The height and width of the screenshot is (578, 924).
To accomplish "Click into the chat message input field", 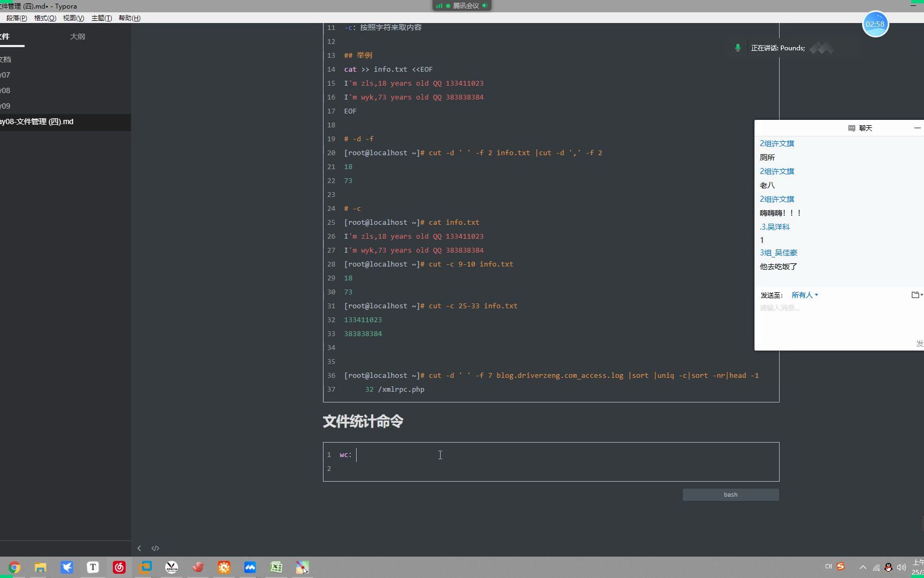I will coord(838,320).
